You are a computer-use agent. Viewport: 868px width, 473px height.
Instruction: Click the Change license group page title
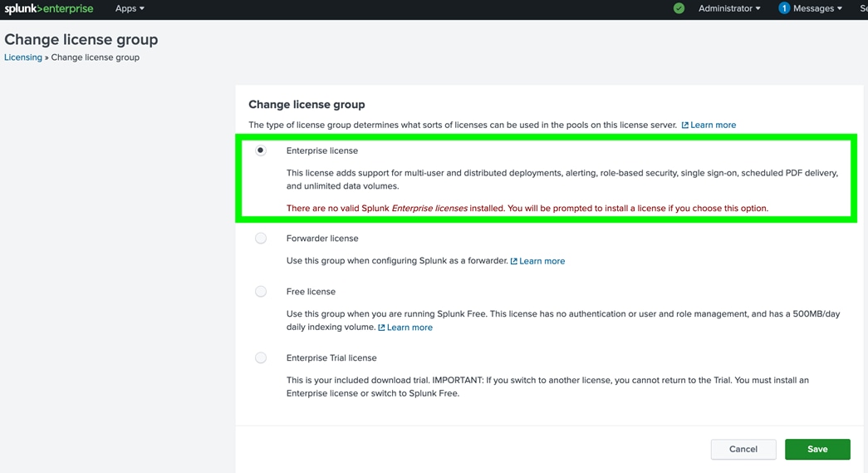coord(81,39)
